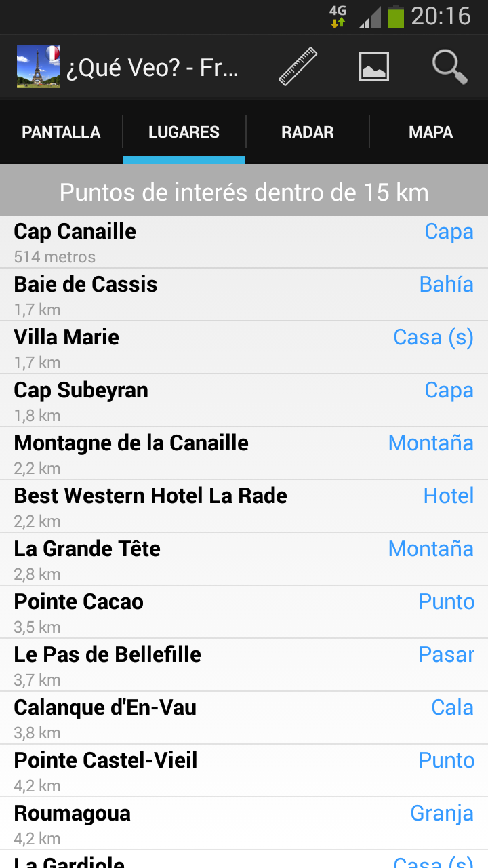This screenshot has width=488, height=868.
Task: Open Pointe Cacao list item
Action: (x=244, y=612)
